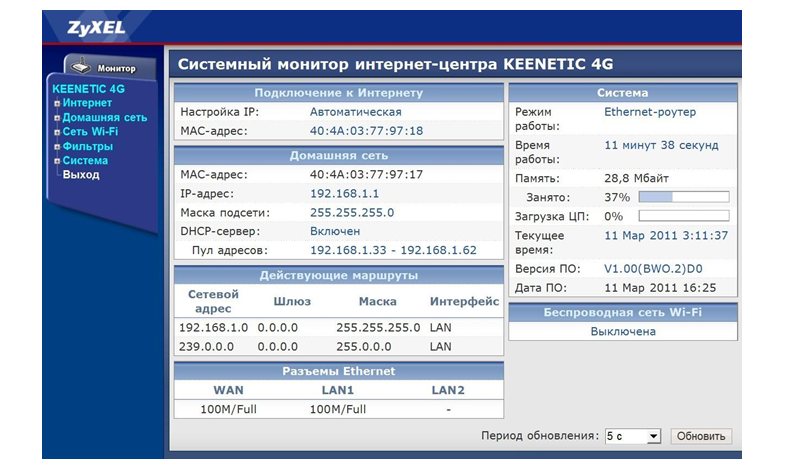Click the CPU load 0% bar
Viewport: 800px width, 467px height.
[684, 216]
